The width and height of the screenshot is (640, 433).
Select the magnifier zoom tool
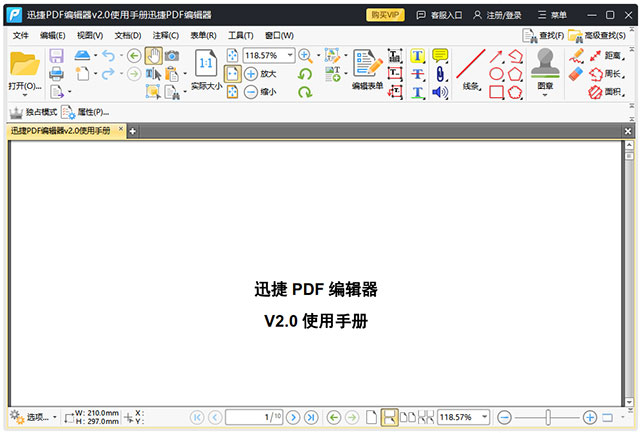[x=305, y=56]
